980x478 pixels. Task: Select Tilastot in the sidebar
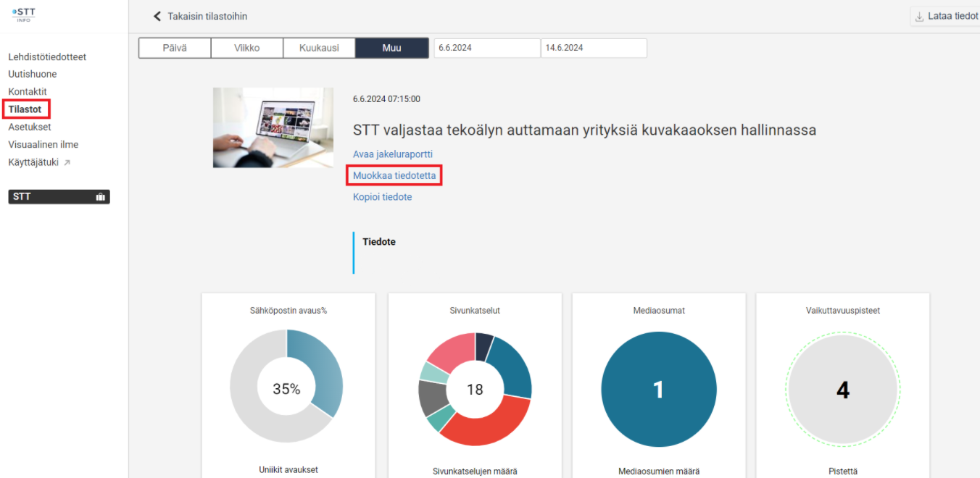coord(25,109)
